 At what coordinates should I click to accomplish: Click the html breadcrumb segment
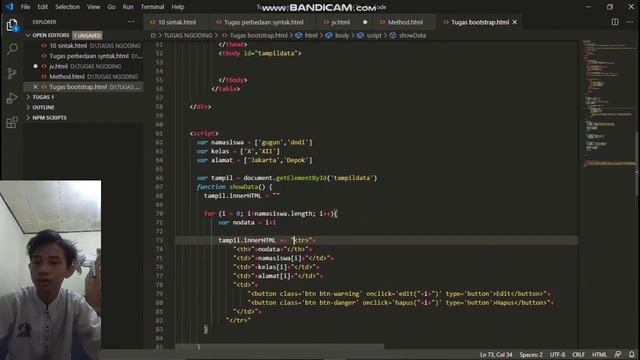coord(311,36)
